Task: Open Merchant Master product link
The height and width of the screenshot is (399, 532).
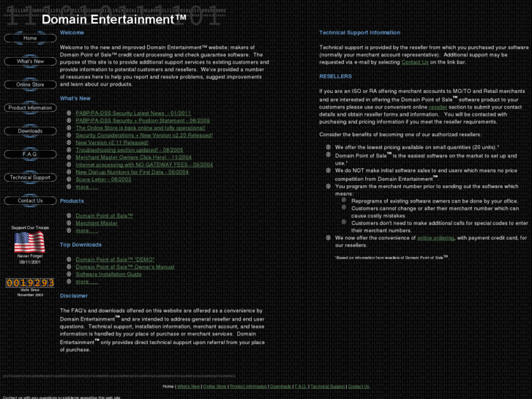Action: [97, 223]
